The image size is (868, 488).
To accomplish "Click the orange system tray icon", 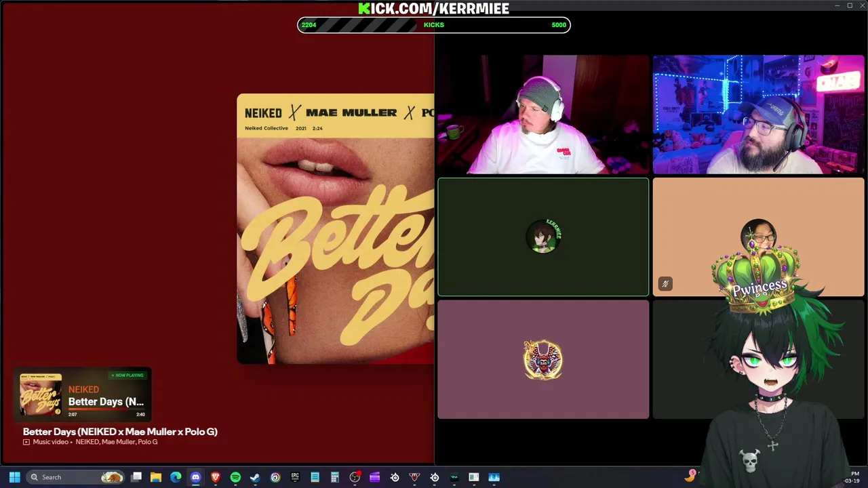I will 690,476.
